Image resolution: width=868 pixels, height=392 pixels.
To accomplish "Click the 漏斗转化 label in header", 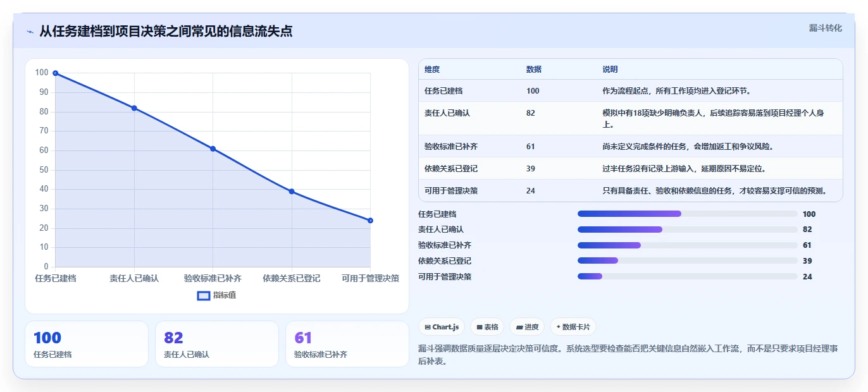I will tap(825, 28).
